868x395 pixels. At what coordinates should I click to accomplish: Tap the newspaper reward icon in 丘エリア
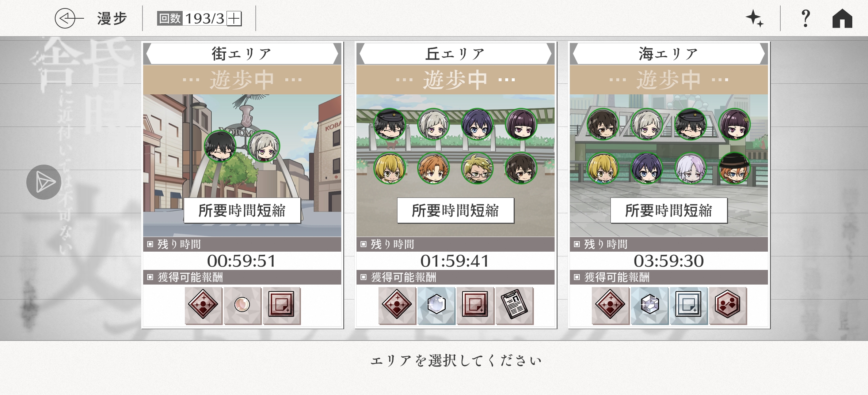(x=514, y=306)
